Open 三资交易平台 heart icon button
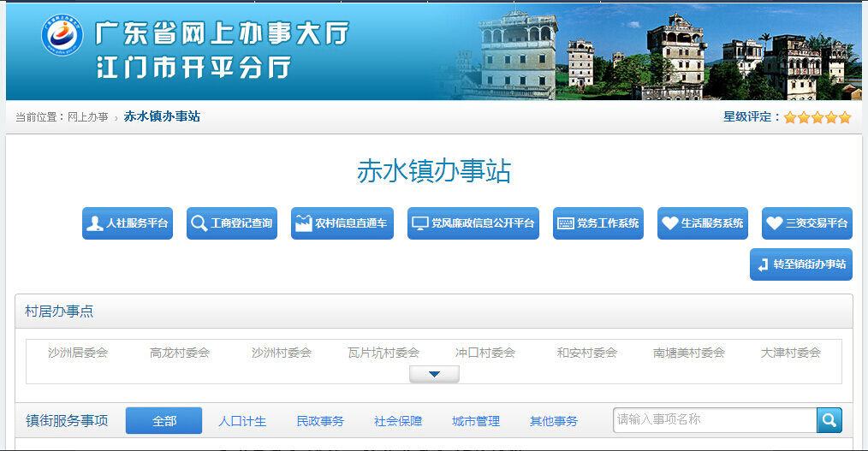Screen dimensions: 868x451 point(807,223)
